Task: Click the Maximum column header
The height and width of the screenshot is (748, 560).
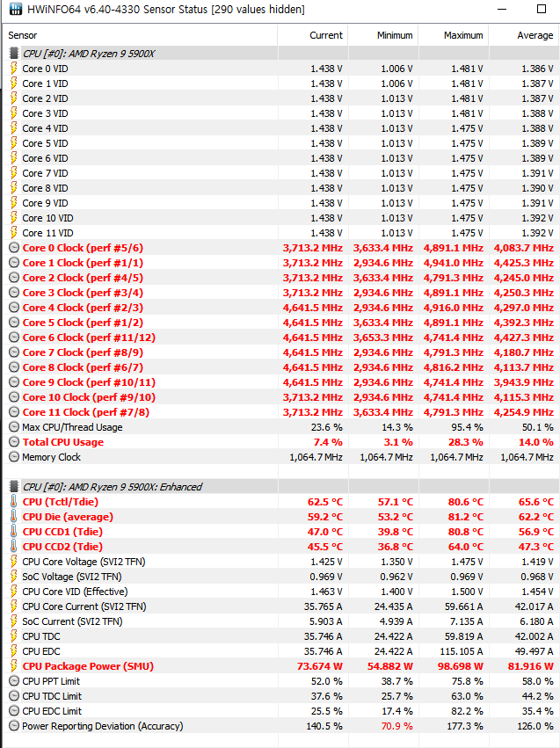Action: (x=463, y=35)
